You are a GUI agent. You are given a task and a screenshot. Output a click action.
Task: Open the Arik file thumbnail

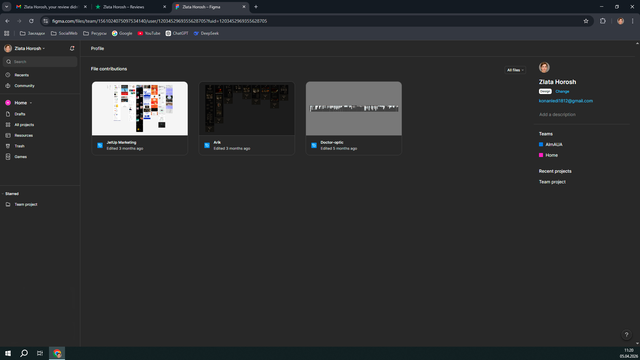[247, 109]
